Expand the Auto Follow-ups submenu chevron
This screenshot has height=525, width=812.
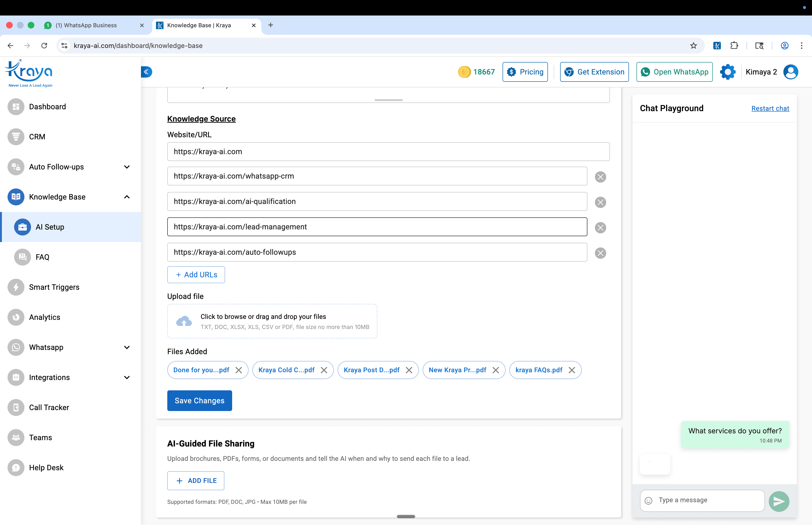click(127, 167)
